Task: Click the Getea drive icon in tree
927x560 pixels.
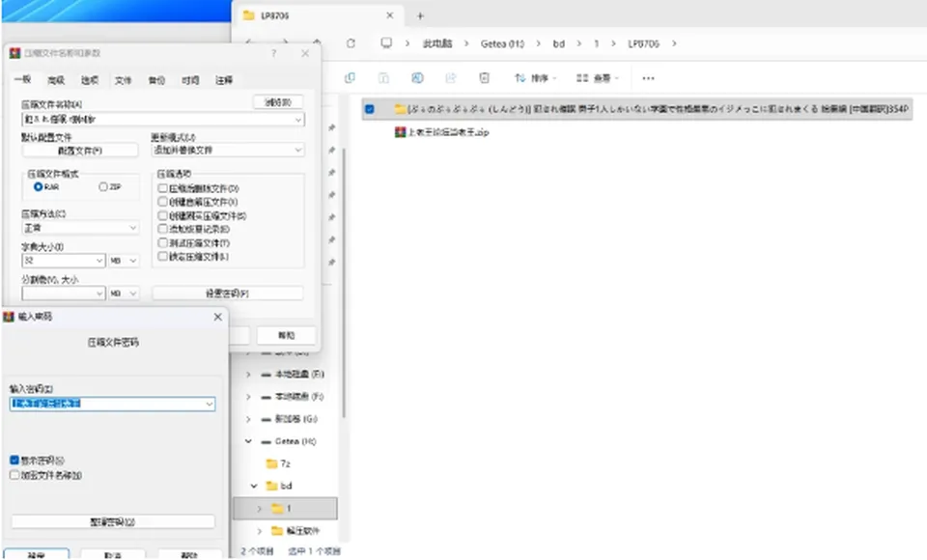Action: coord(267,441)
